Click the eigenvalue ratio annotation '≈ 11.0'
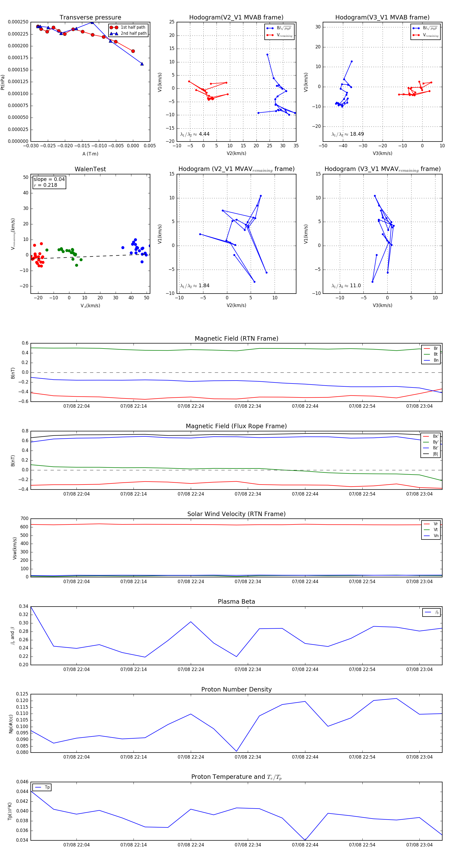 (x=346, y=286)
